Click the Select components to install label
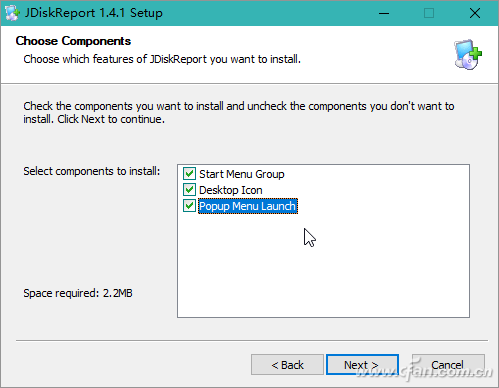499x388 pixels. (92, 171)
